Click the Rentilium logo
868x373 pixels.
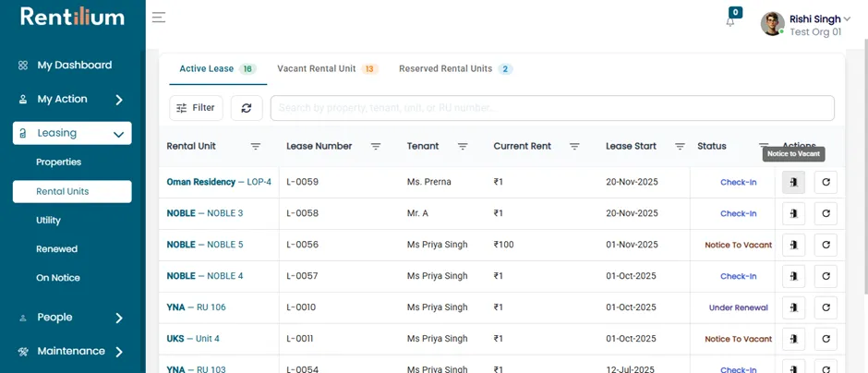click(73, 16)
